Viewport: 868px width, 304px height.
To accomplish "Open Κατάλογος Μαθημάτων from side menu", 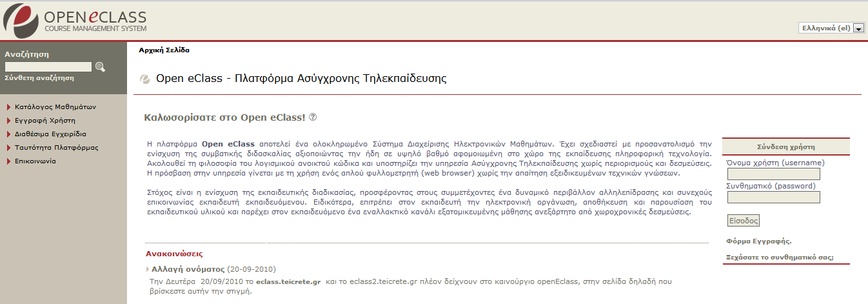I will point(55,106).
